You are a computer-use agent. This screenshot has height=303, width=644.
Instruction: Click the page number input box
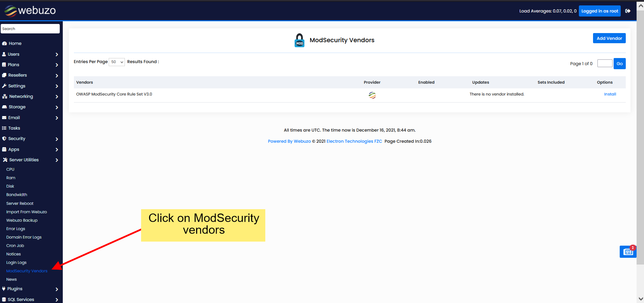[605, 63]
